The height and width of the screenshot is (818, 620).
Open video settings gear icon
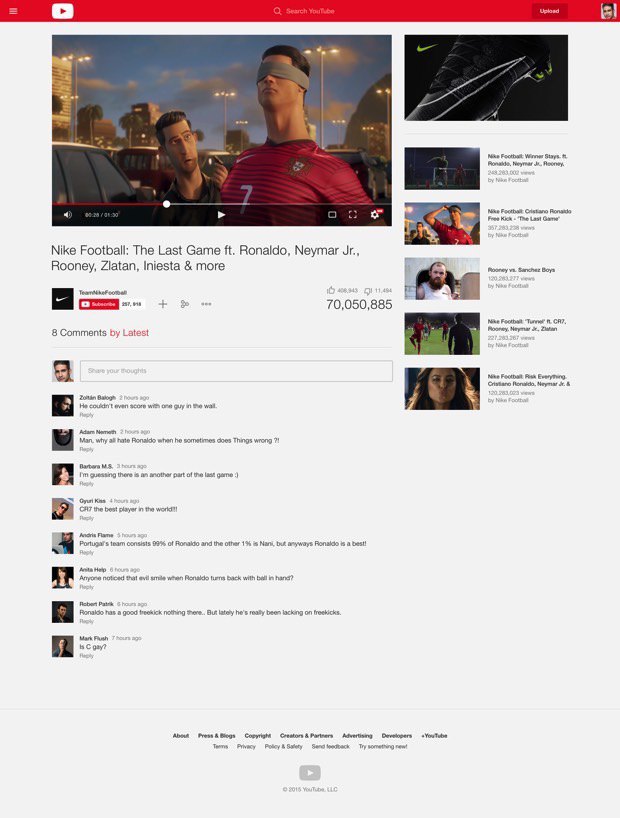(x=375, y=214)
